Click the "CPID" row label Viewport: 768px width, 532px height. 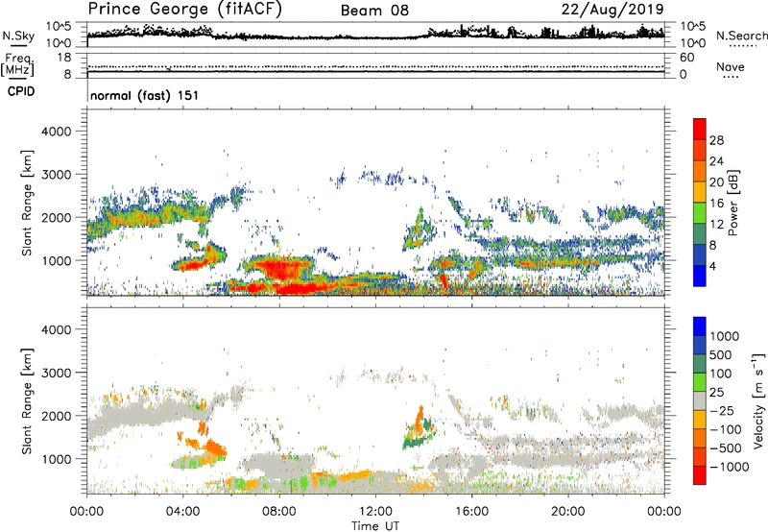21,91
